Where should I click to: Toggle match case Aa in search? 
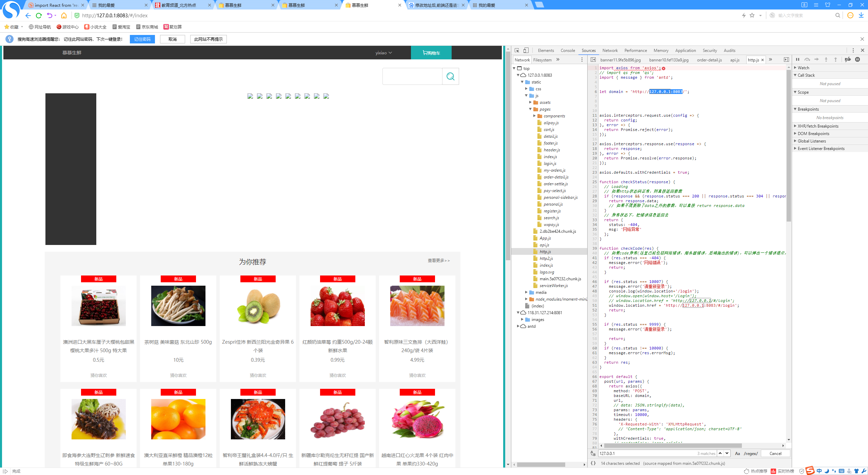click(x=737, y=453)
